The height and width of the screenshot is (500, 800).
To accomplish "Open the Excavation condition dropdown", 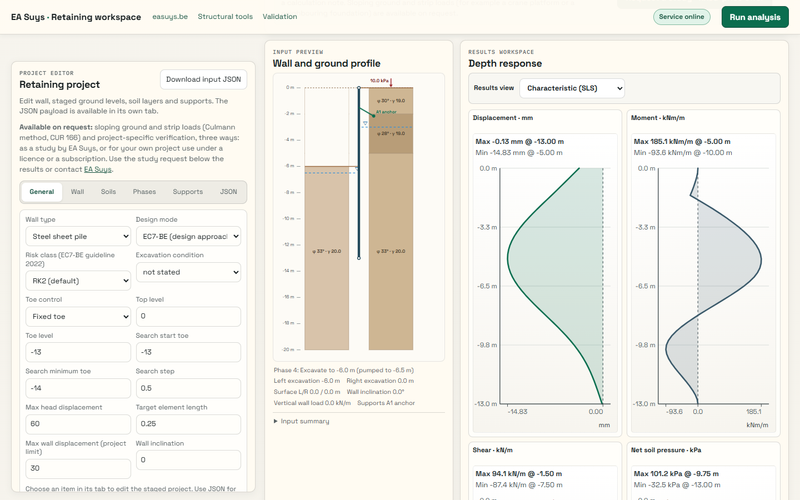I will pyautogui.click(x=188, y=272).
